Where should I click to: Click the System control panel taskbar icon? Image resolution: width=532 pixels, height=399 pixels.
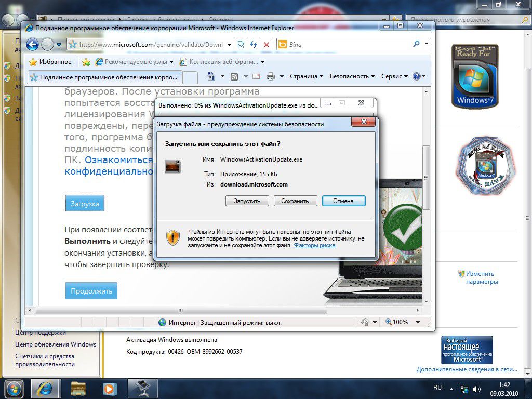pos(142,389)
